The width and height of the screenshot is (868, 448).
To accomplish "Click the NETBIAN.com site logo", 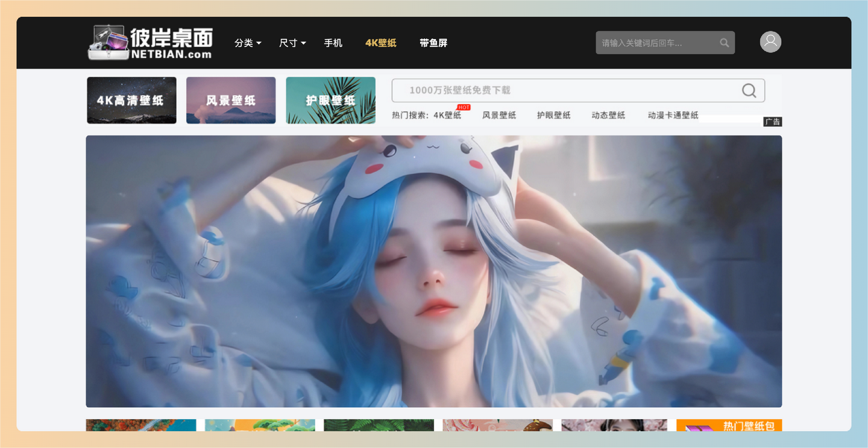I will (150, 42).
